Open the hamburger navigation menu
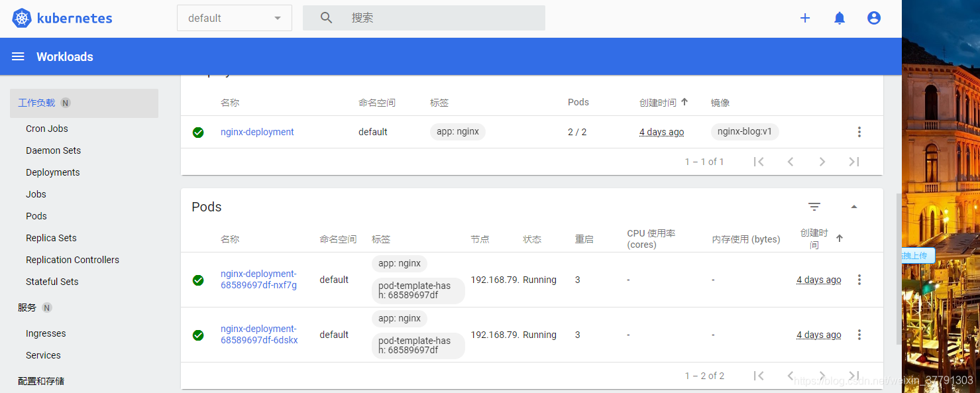The image size is (980, 393). tap(18, 57)
